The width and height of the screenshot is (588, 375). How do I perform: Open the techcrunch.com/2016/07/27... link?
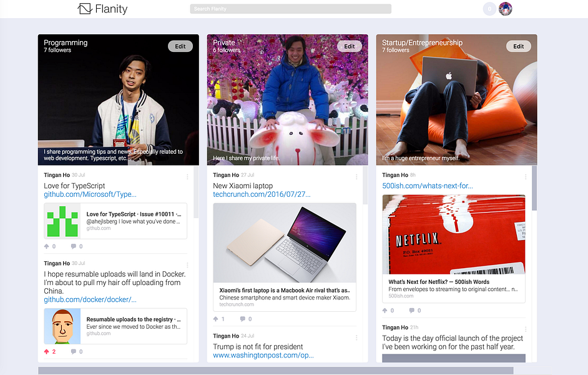262,194
